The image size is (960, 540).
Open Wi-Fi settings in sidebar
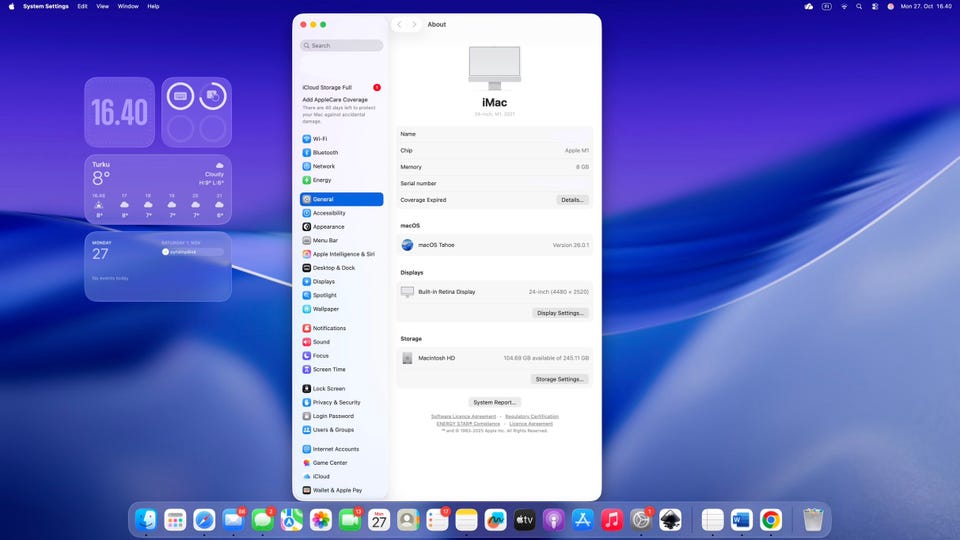[x=319, y=139]
